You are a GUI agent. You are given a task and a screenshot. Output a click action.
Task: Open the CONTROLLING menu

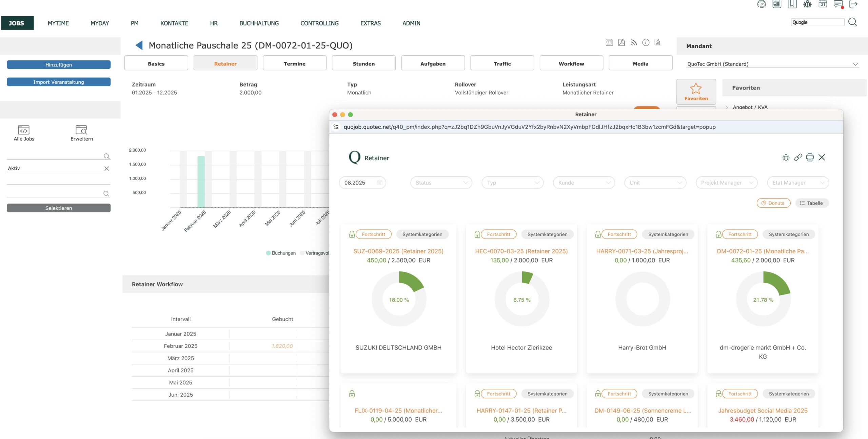[x=319, y=23]
